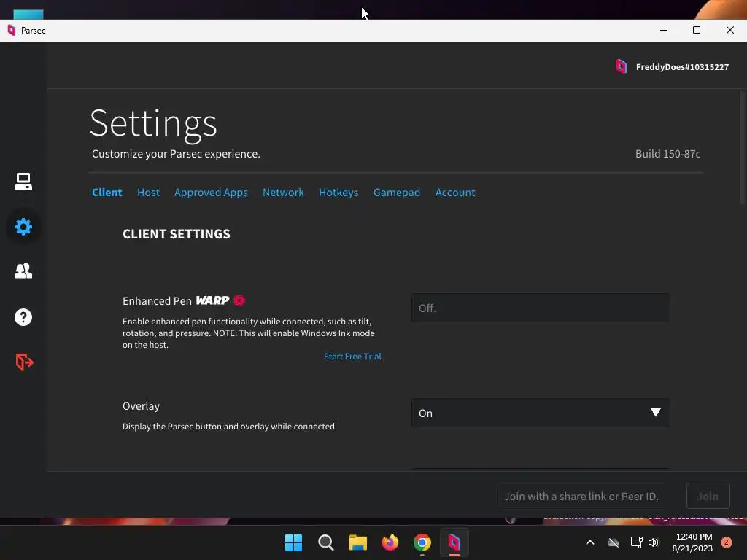Open the clock and date in the taskbar
Viewport: 747px width, 560px height.
point(693,542)
